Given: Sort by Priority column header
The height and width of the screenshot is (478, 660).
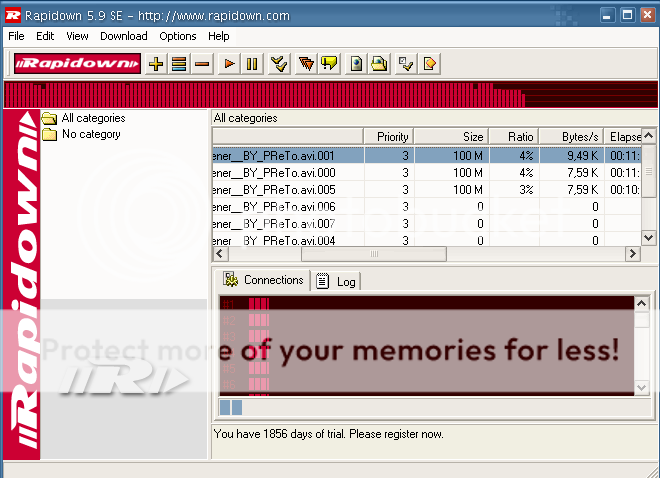Looking at the screenshot, I should 389,137.
